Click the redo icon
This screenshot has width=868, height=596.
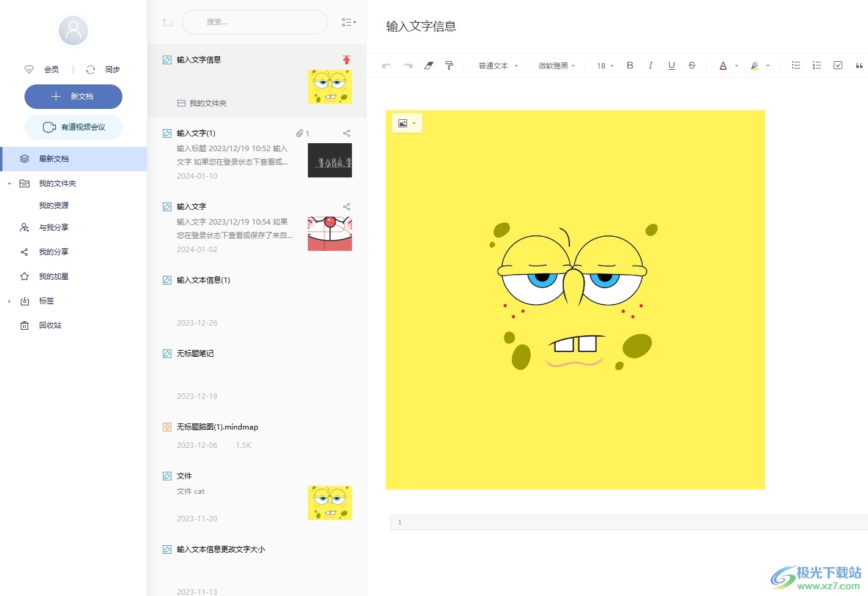click(408, 65)
